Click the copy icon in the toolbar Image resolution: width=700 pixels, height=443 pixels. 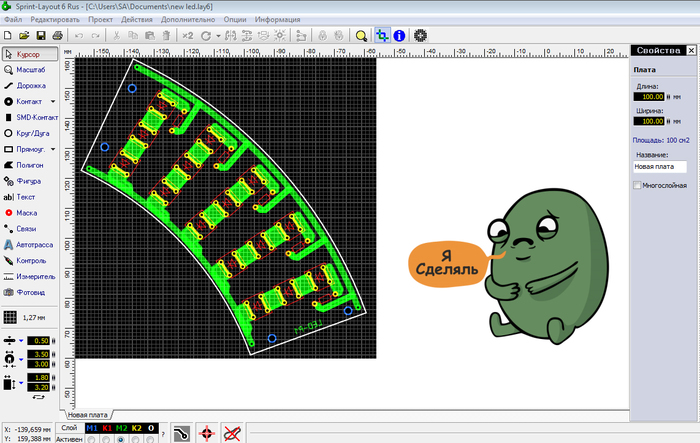133,35
